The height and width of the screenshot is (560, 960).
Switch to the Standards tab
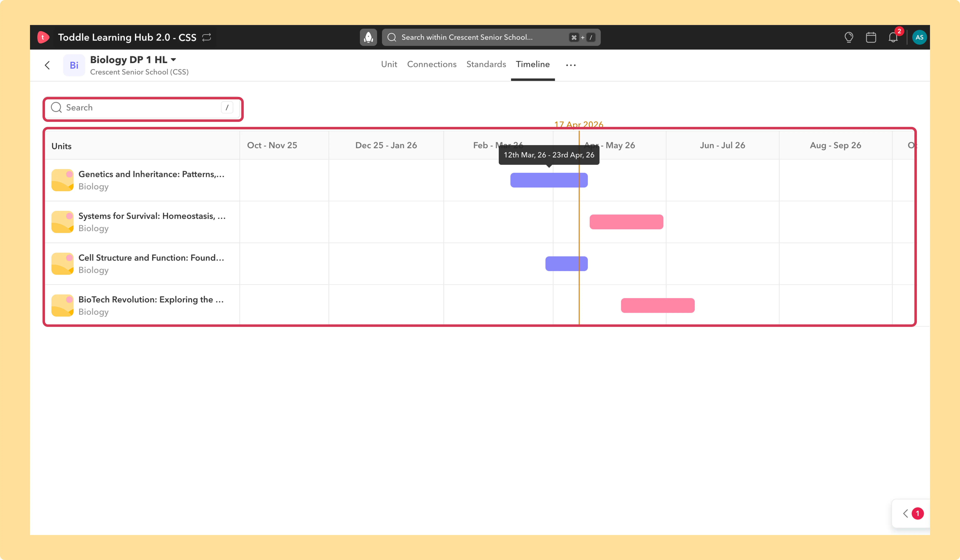(x=486, y=64)
